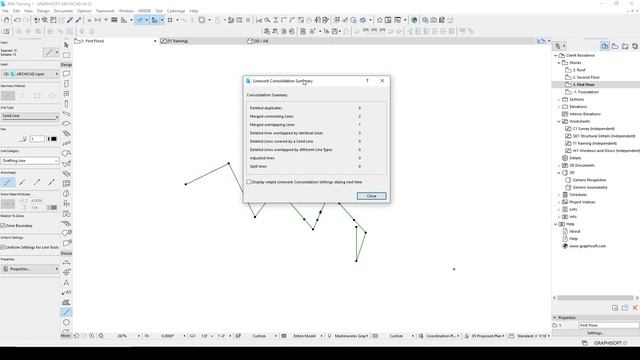Select the Marquee tool in the toolbox
This screenshot has height=360, width=640.
click(x=66, y=55)
